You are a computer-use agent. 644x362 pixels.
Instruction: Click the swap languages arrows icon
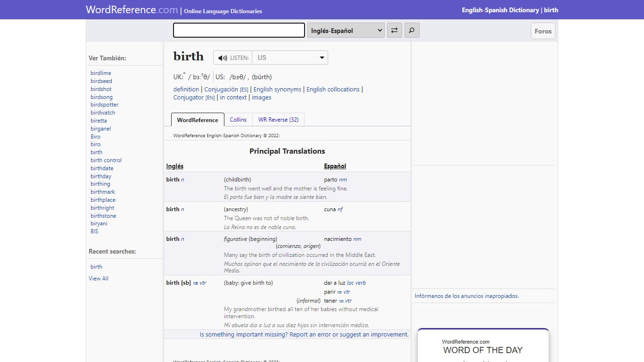(x=394, y=31)
